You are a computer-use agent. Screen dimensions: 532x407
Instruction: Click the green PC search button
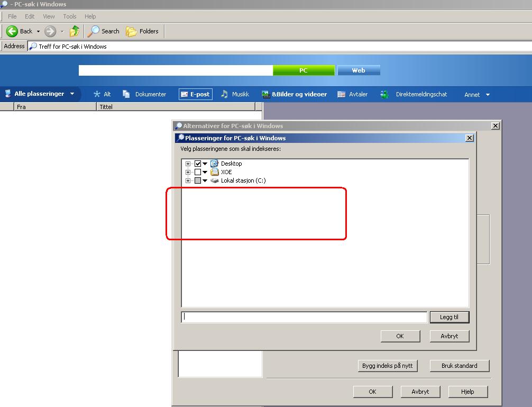coord(304,70)
